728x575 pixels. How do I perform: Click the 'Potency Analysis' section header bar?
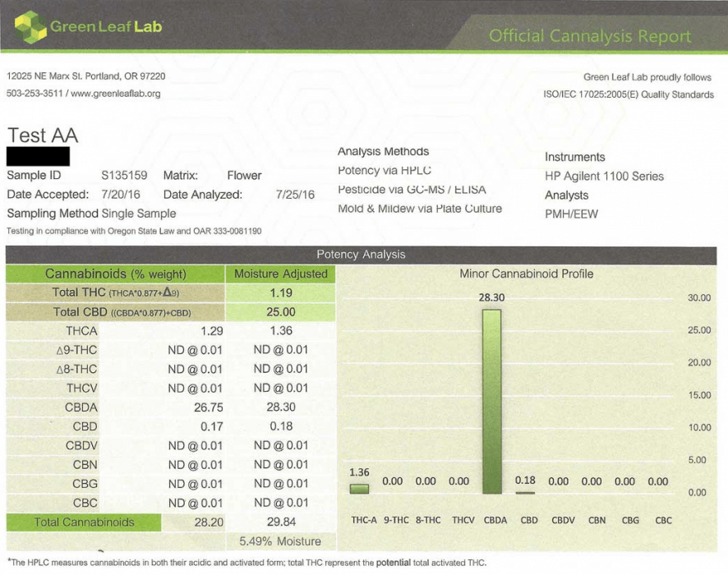pyautogui.click(x=361, y=255)
